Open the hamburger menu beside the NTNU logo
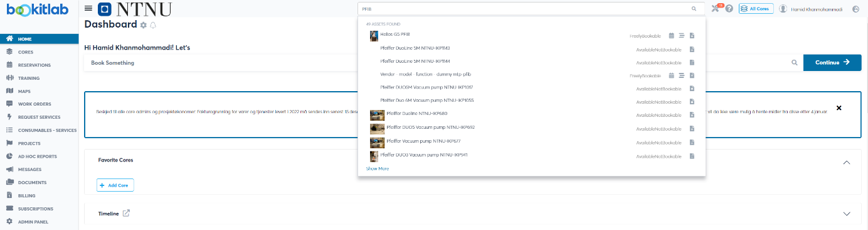This screenshot has height=230, width=868. [x=88, y=9]
